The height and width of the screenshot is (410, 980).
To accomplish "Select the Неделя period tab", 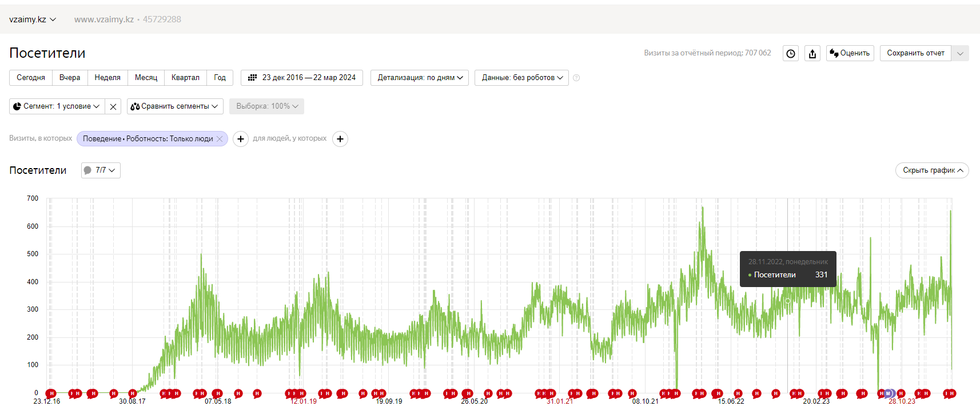I will point(107,78).
